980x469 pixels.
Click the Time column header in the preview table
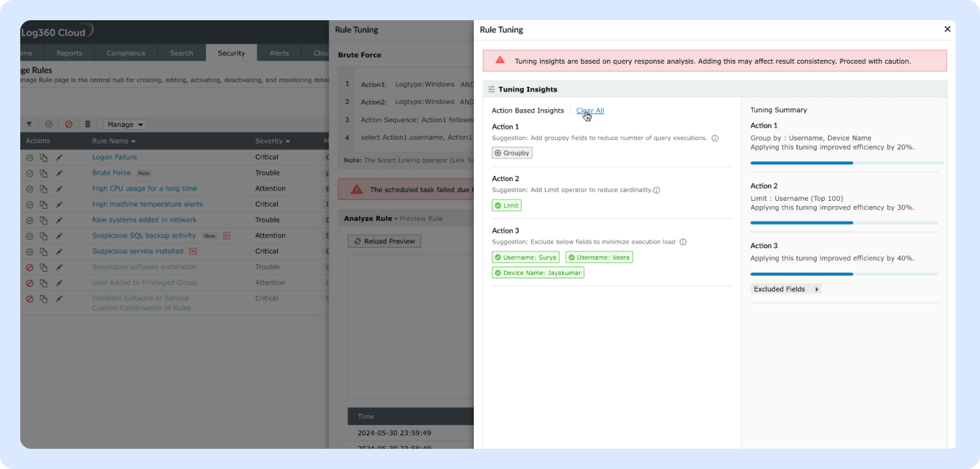tap(366, 416)
